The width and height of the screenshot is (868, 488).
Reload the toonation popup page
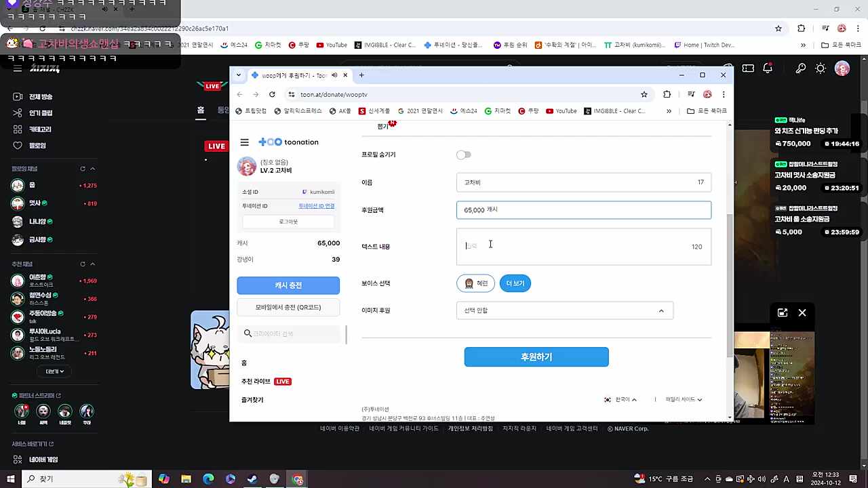point(272,94)
